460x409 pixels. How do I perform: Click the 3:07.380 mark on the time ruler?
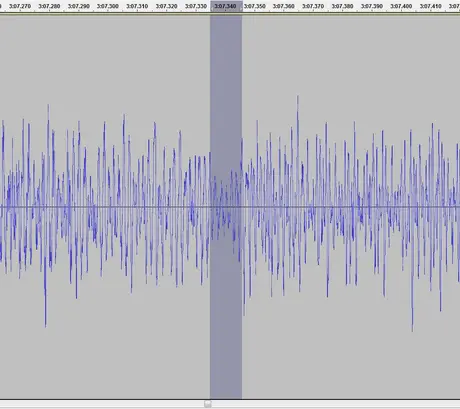(x=342, y=6)
